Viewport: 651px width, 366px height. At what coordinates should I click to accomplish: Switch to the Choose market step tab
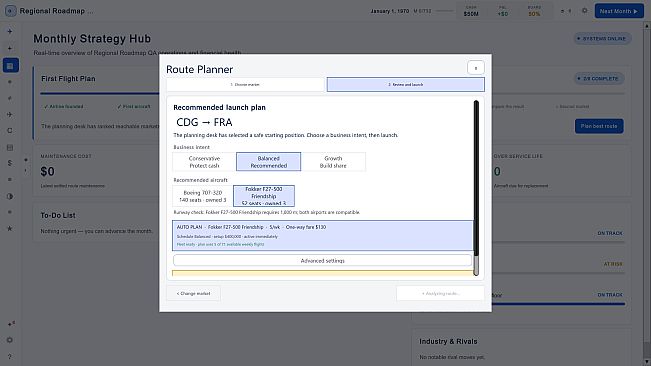tap(245, 85)
